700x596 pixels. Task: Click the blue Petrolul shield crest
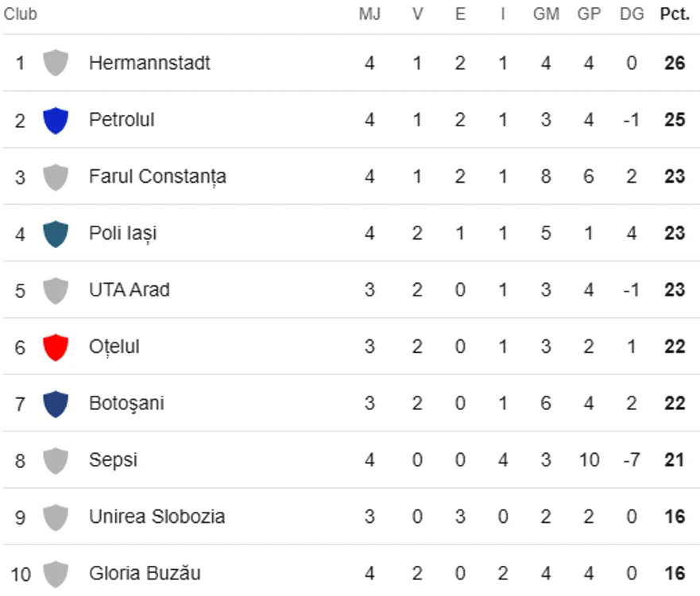[56, 120]
